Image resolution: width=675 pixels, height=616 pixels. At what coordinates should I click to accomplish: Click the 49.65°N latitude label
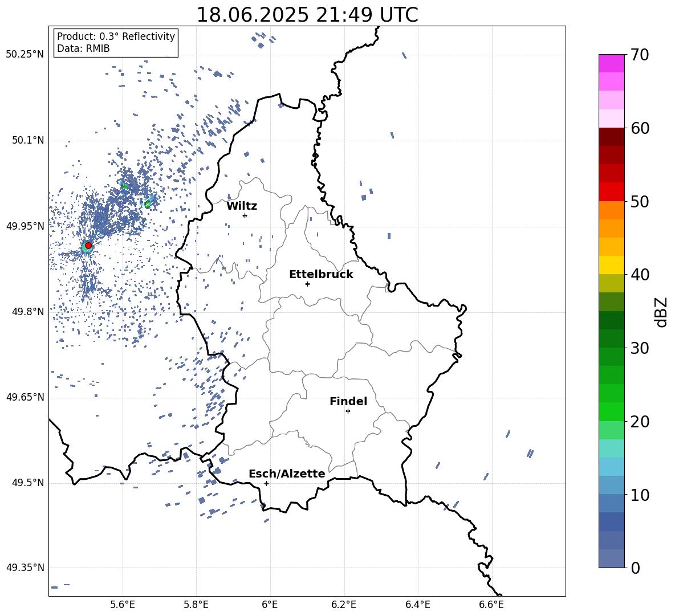25,397
